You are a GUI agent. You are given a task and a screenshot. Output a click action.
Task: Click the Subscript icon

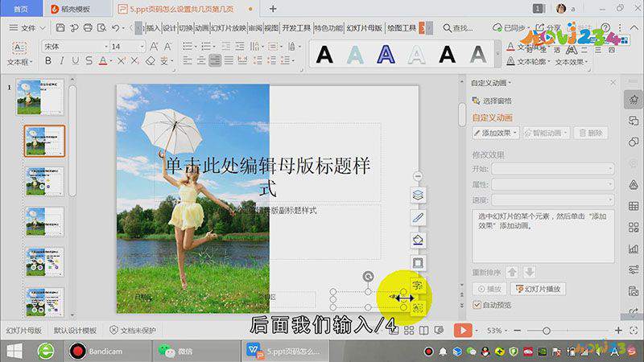(134, 61)
